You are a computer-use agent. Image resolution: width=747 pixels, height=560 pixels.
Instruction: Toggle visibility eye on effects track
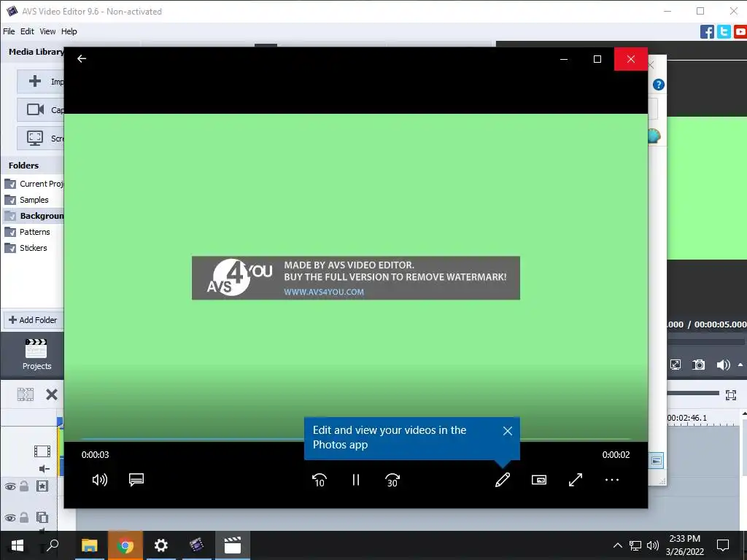[10, 486]
